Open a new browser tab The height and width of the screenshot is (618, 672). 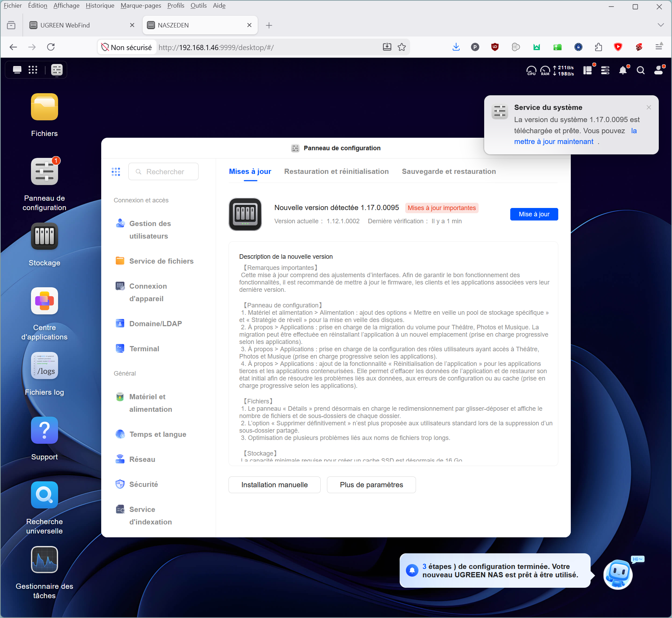point(269,25)
